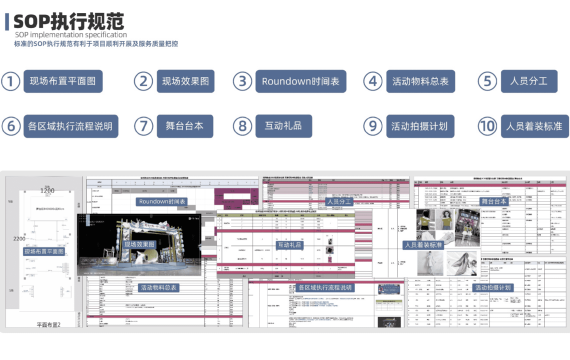The height and width of the screenshot is (360, 570).
Task: Select the 人员分工 button
Action: tap(529, 81)
